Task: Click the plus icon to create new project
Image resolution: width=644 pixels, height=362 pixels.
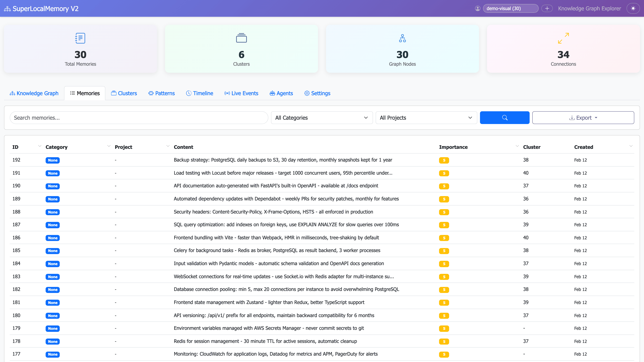Action: pyautogui.click(x=547, y=8)
